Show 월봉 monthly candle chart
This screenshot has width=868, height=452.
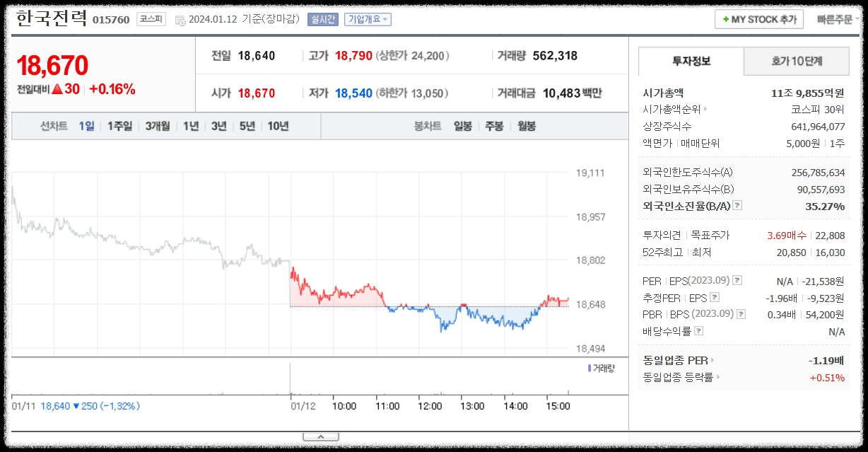click(527, 127)
